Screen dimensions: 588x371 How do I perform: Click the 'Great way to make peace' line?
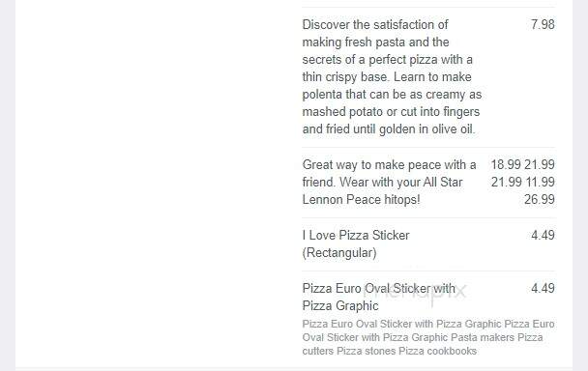[389, 165]
